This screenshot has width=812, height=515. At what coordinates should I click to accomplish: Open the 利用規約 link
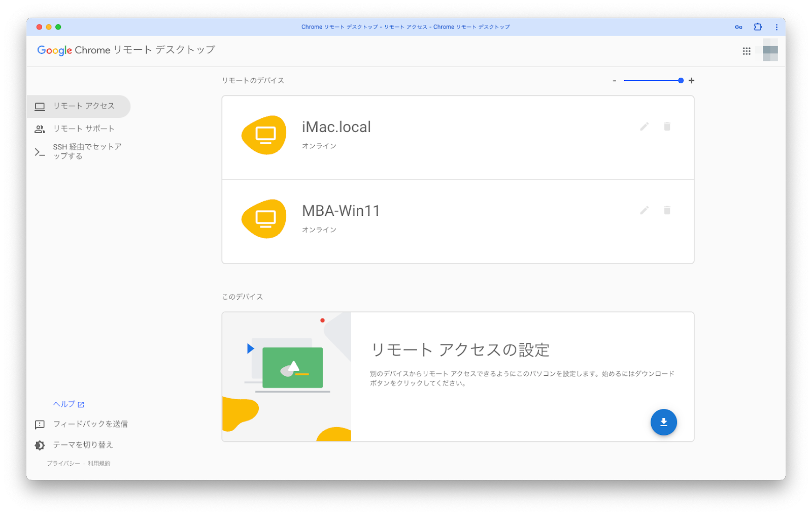click(99, 464)
